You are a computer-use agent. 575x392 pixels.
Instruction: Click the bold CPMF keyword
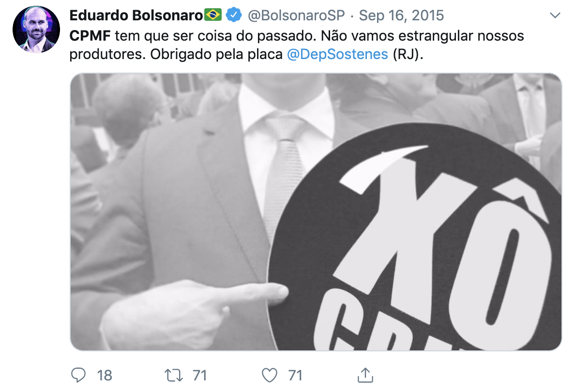(90, 36)
